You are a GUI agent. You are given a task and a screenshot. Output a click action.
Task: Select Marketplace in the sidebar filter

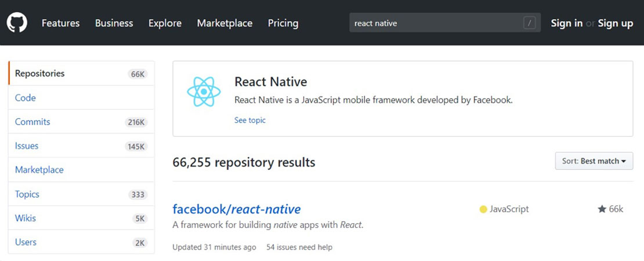click(81, 170)
